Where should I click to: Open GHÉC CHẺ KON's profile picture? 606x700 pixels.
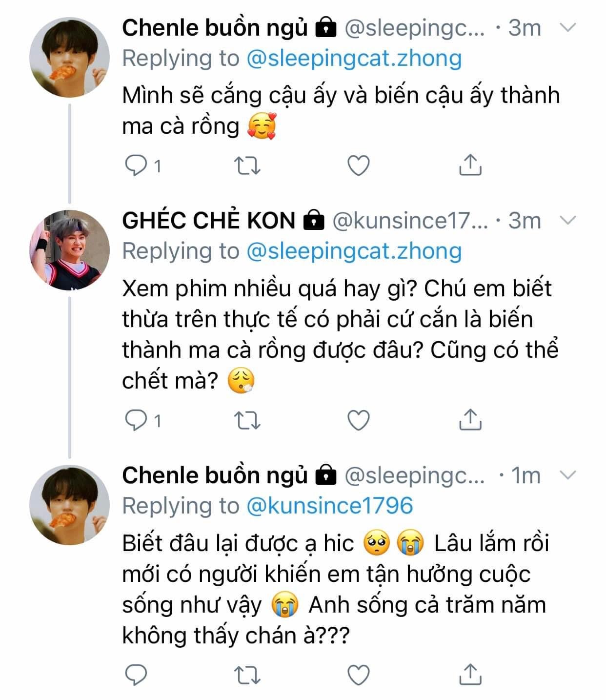click(69, 250)
